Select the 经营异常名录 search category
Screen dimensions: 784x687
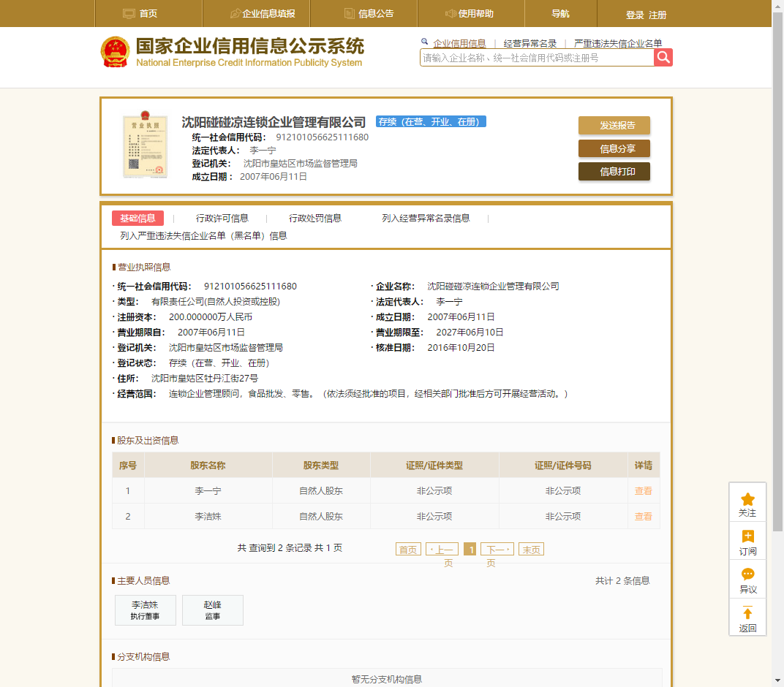click(529, 44)
